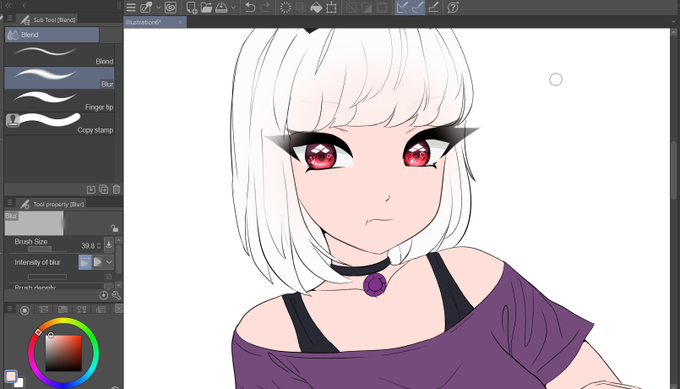Click the Clear (dotted circle) icon
This screenshot has width=680, height=389.
285,7
